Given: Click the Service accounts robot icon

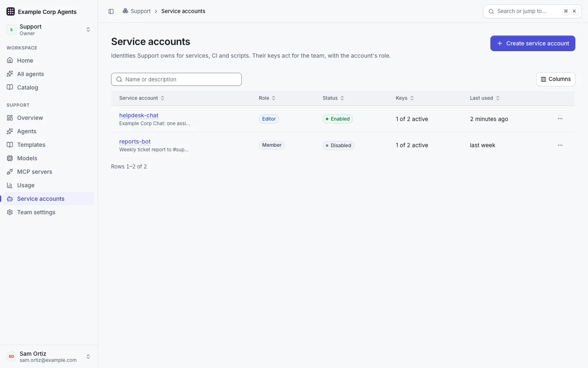Looking at the screenshot, I should [10, 199].
